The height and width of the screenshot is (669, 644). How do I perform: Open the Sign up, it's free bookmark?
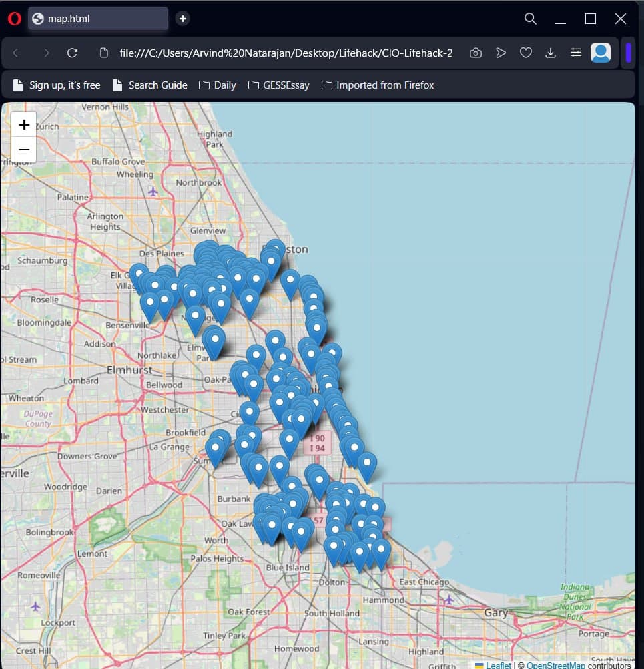(x=57, y=85)
